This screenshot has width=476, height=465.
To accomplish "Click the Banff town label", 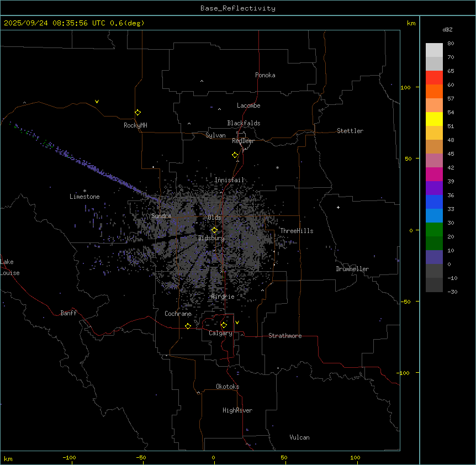I will (68, 313).
